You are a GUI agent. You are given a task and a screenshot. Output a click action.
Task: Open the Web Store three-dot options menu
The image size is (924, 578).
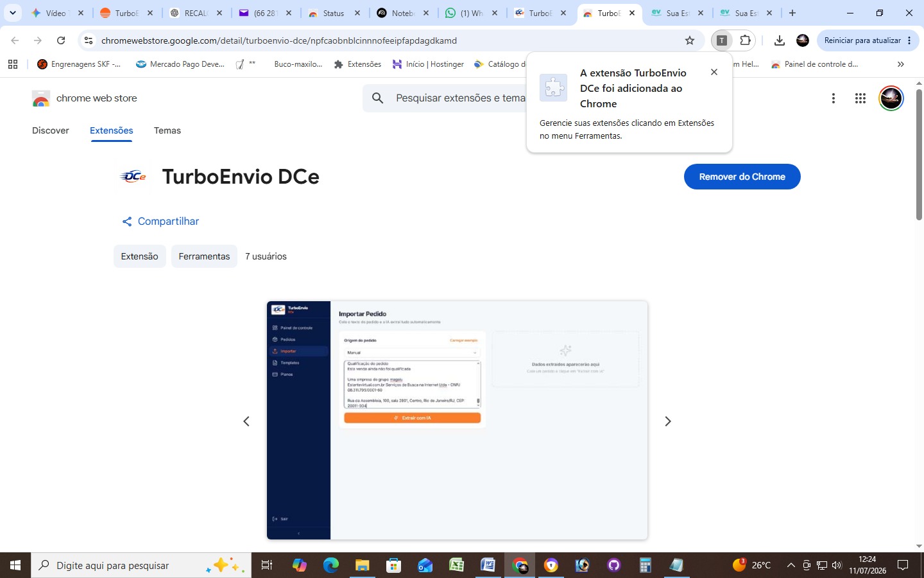coord(834,98)
